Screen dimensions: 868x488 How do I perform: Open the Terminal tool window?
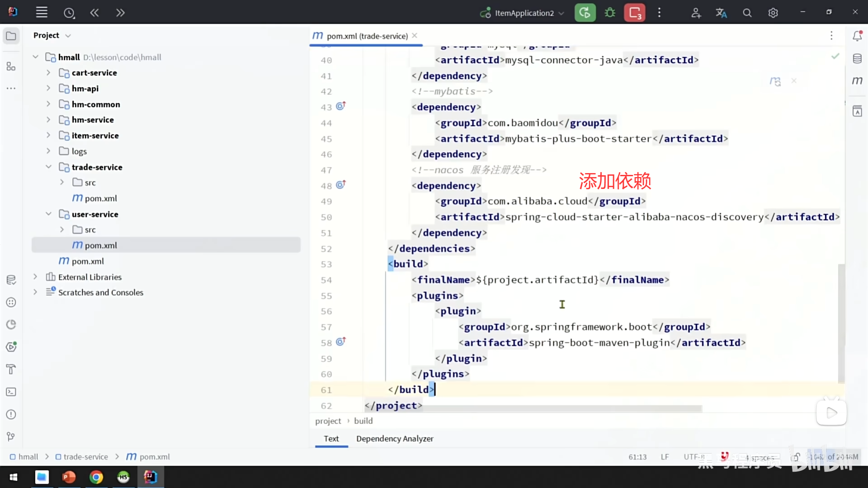click(11, 392)
